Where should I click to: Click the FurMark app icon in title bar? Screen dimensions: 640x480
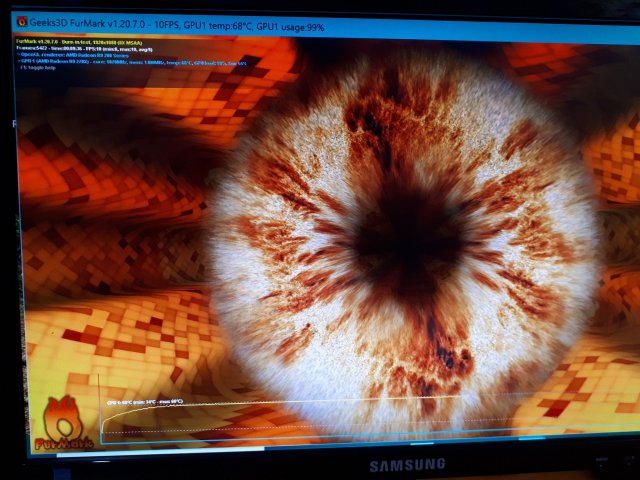22,22
